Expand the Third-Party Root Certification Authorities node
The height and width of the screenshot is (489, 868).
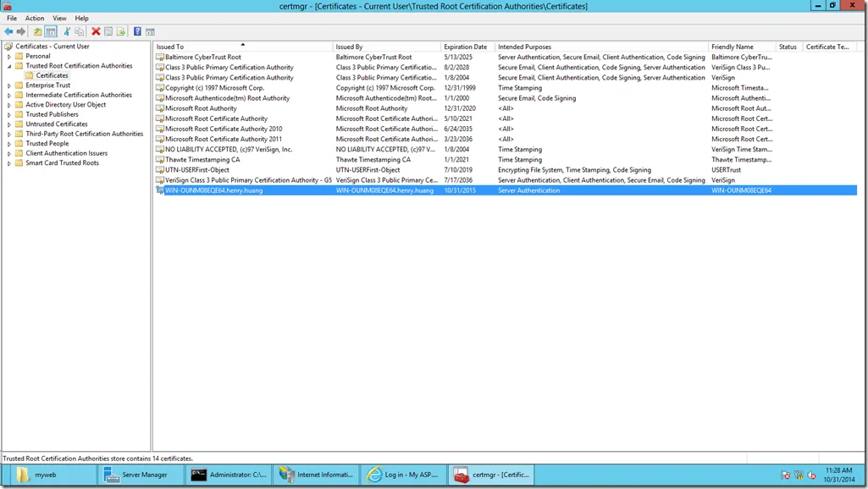[8, 134]
